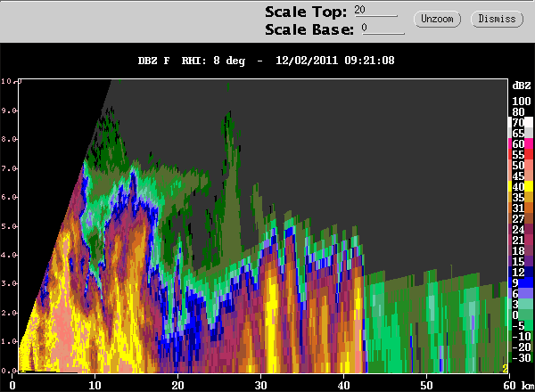Click the dBZ legend header label

coord(520,85)
